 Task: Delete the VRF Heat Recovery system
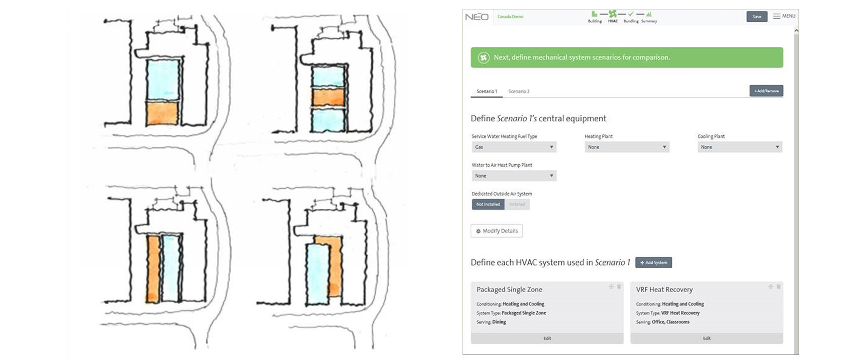[x=778, y=286]
